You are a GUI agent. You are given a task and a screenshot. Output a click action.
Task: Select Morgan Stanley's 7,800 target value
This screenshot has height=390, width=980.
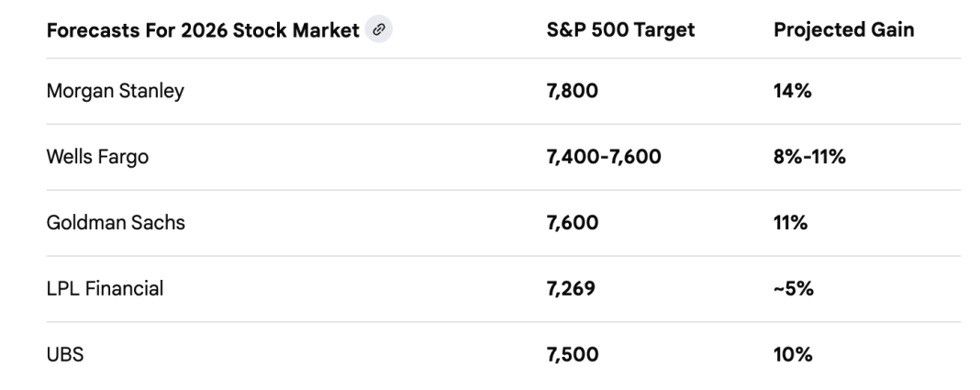coord(574,92)
